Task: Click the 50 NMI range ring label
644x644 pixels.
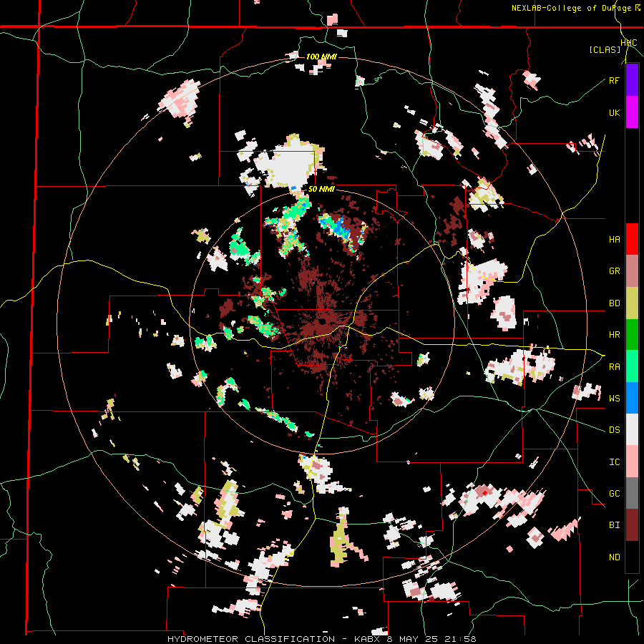Action: [321, 190]
